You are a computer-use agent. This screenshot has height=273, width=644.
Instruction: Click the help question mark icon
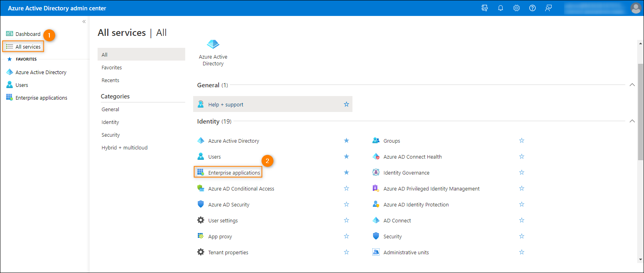pyautogui.click(x=532, y=8)
